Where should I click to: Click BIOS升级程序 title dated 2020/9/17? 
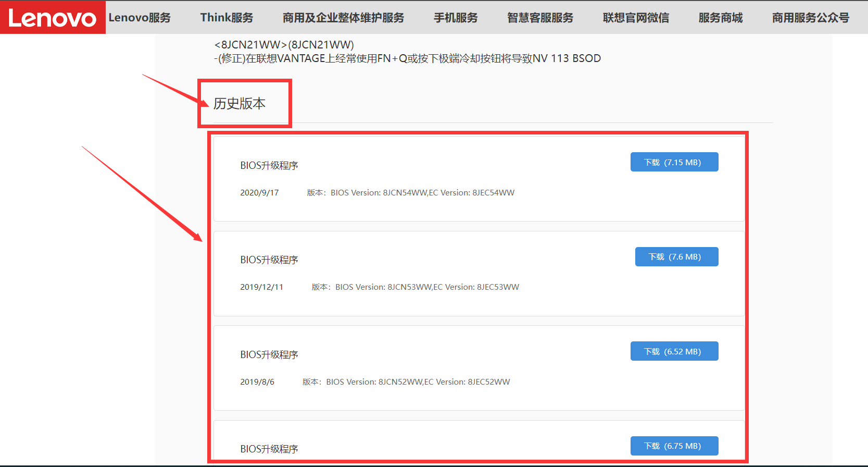click(269, 165)
